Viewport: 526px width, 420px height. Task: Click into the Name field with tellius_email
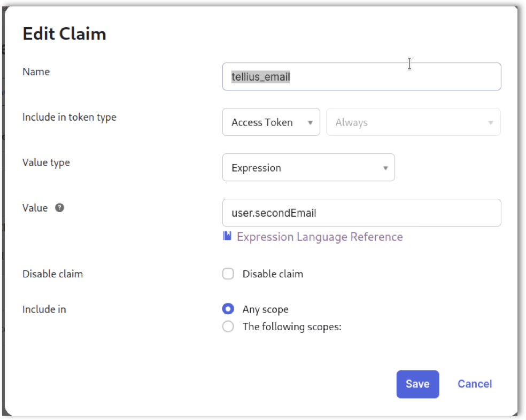(x=361, y=77)
